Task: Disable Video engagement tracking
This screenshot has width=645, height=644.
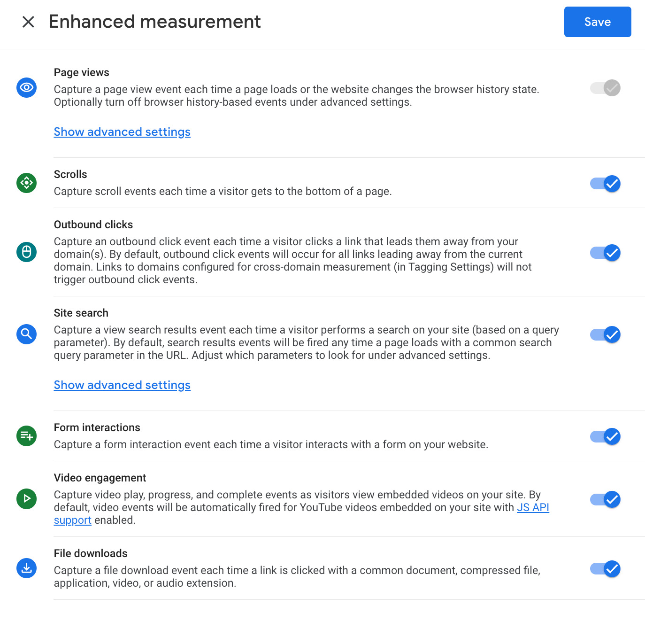Action: coord(605,499)
